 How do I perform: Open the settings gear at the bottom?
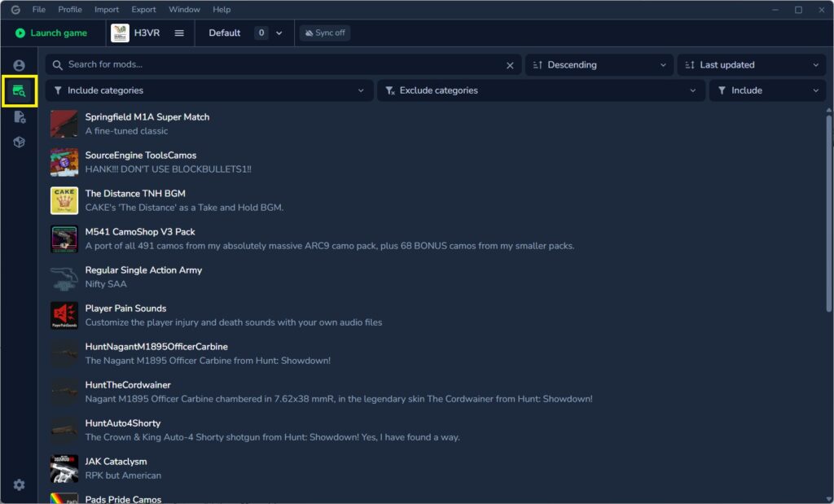(x=18, y=484)
